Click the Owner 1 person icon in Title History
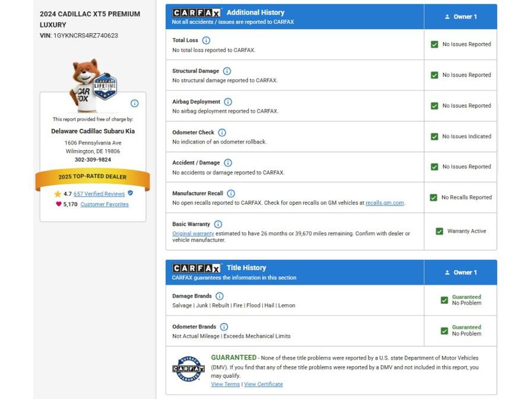 click(447, 273)
